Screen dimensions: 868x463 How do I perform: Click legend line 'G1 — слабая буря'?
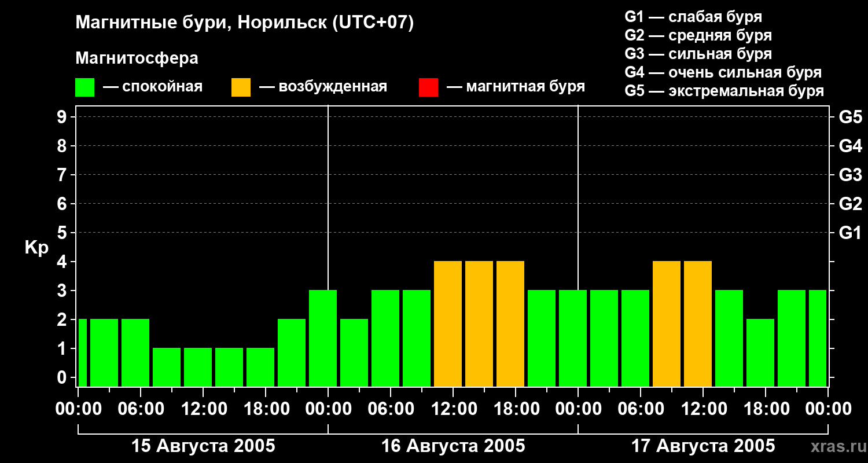coord(693,17)
